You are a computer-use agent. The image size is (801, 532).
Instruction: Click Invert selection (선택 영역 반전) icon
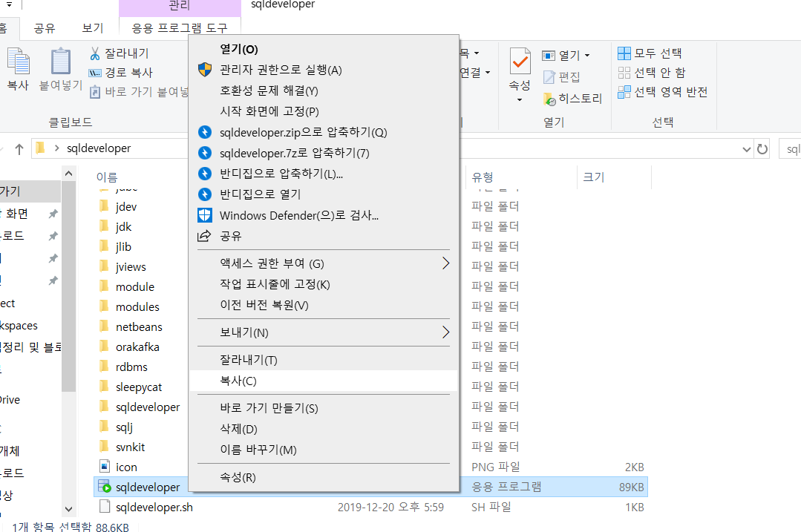(x=624, y=92)
